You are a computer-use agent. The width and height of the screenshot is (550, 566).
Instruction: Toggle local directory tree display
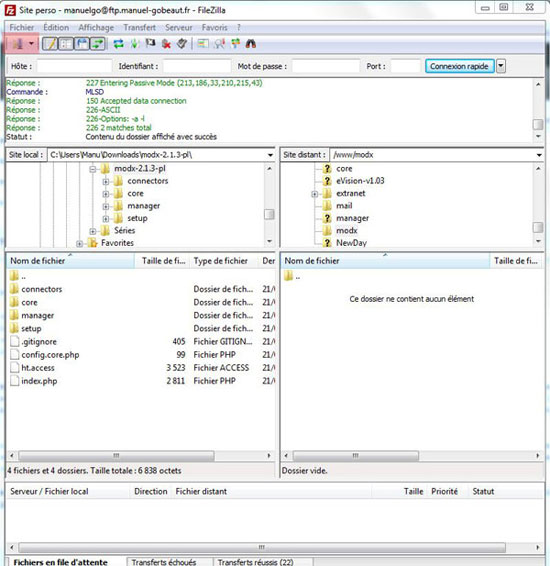(66, 44)
